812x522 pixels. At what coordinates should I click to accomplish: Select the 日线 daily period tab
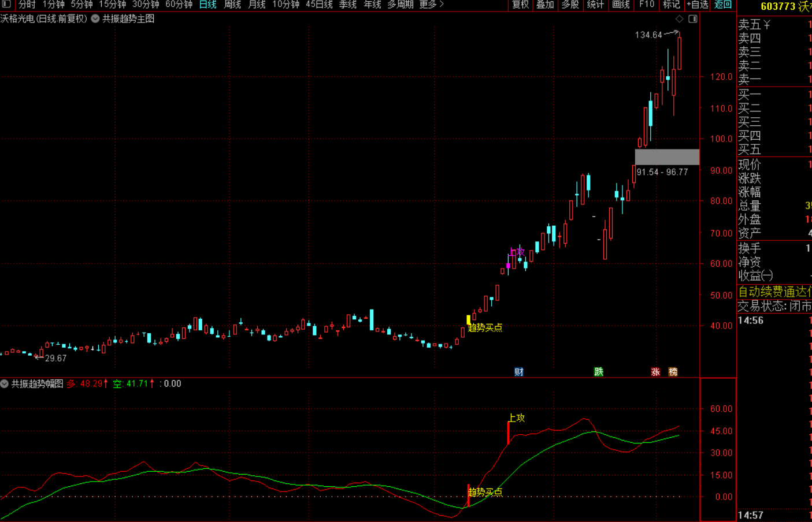pos(207,5)
